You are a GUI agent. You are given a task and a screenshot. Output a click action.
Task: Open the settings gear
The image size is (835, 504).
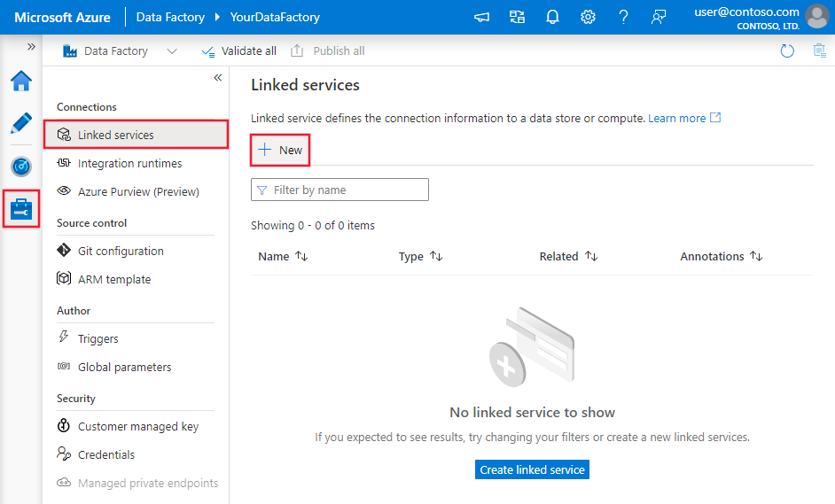pyautogui.click(x=588, y=17)
